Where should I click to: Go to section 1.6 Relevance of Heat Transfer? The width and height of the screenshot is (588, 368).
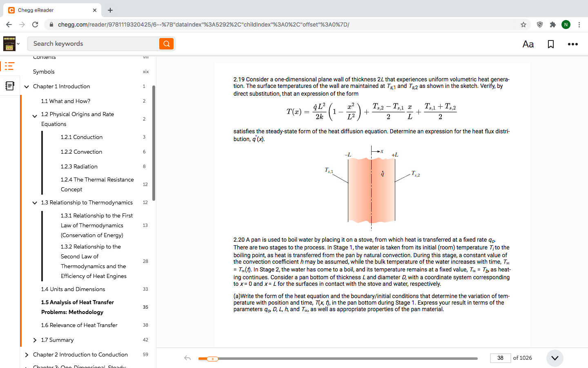tap(78, 325)
